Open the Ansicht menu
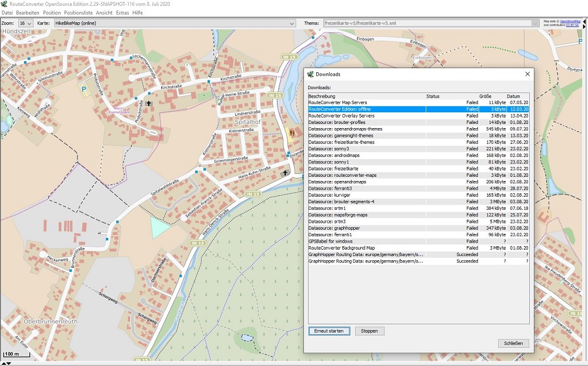Screen dimensions: 588x366 pos(104,13)
